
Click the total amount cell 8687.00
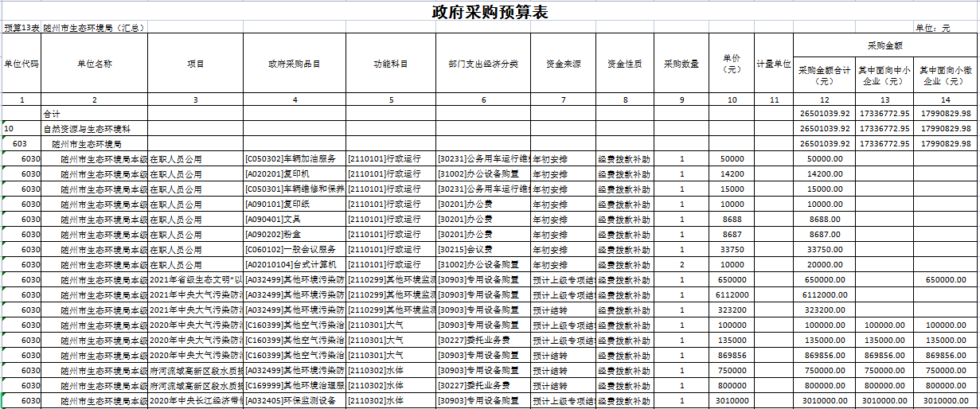pyautogui.click(x=825, y=235)
